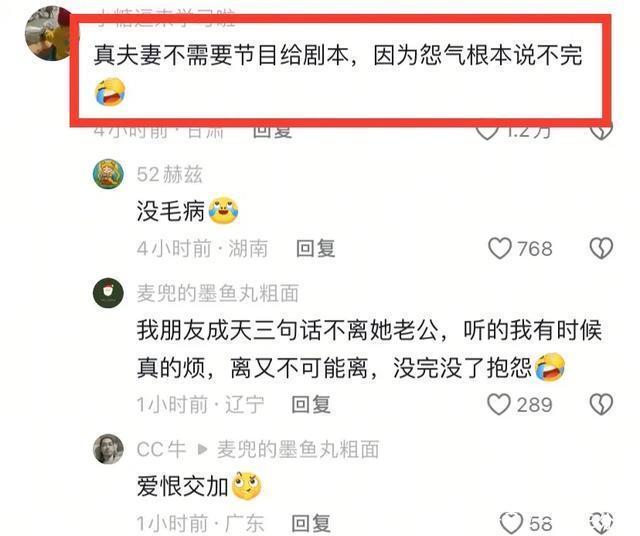Open replied-to user 麦兜的墨鱼丸粗面 after arrow
Viewport: 640px width, 536px height.
pos(298,449)
